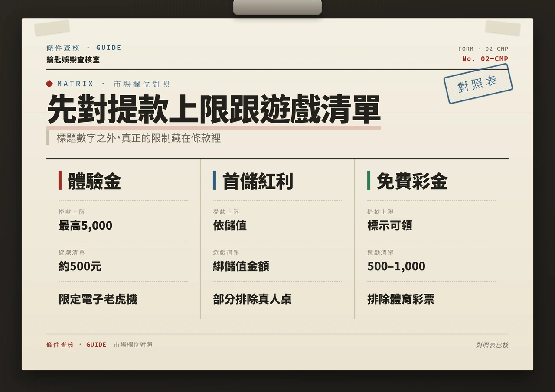Click the footer text 市場欄位對照

click(x=133, y=345)
